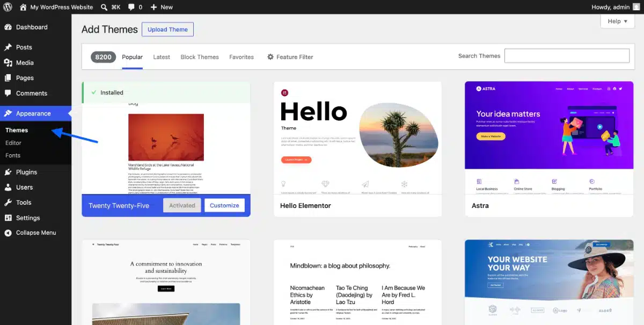Focus the Search Themes field

pyautogui.click(x=567, y=56)
